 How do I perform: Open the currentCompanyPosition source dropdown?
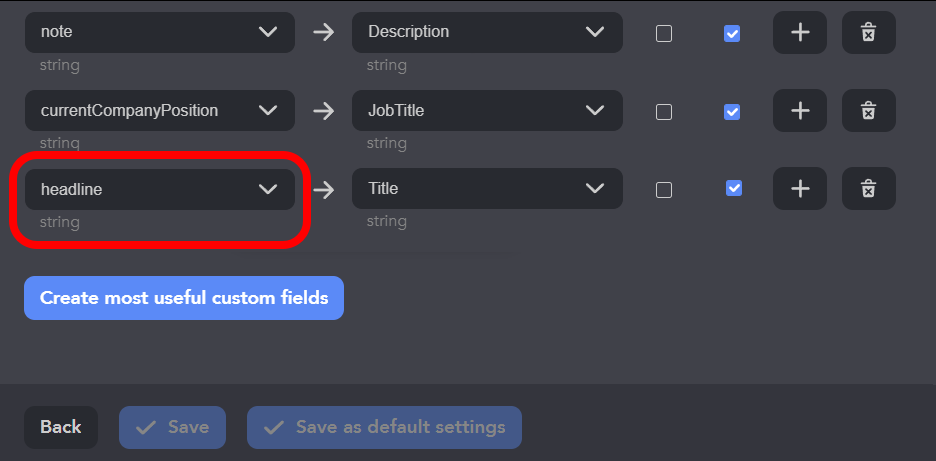pos(160,111)
